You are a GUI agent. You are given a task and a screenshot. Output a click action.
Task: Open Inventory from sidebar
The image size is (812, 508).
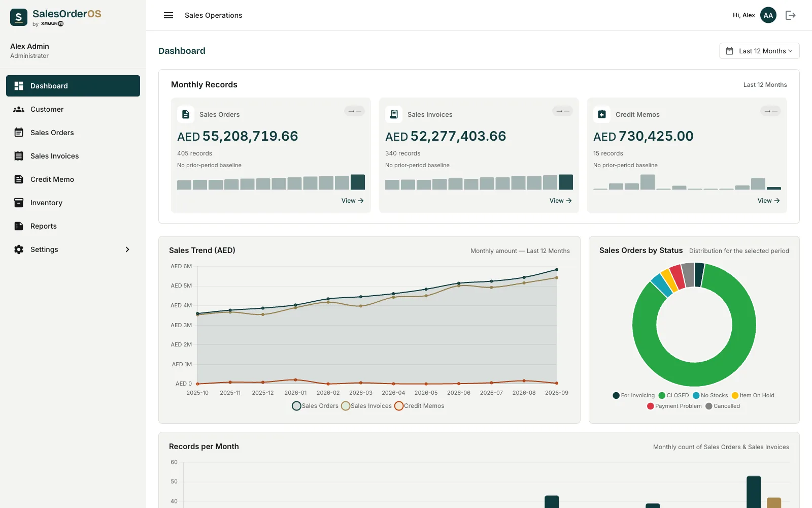click(73, 203)
